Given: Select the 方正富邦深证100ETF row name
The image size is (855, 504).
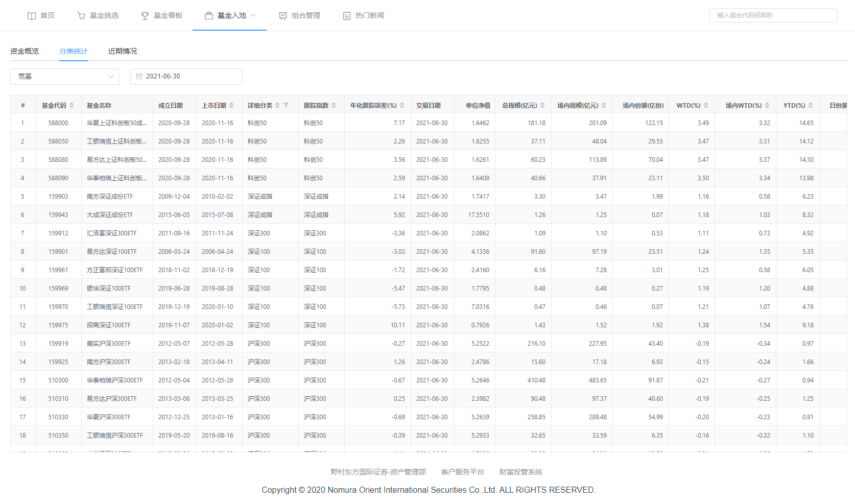Looking at the screenshot, I should coord(115,270).
